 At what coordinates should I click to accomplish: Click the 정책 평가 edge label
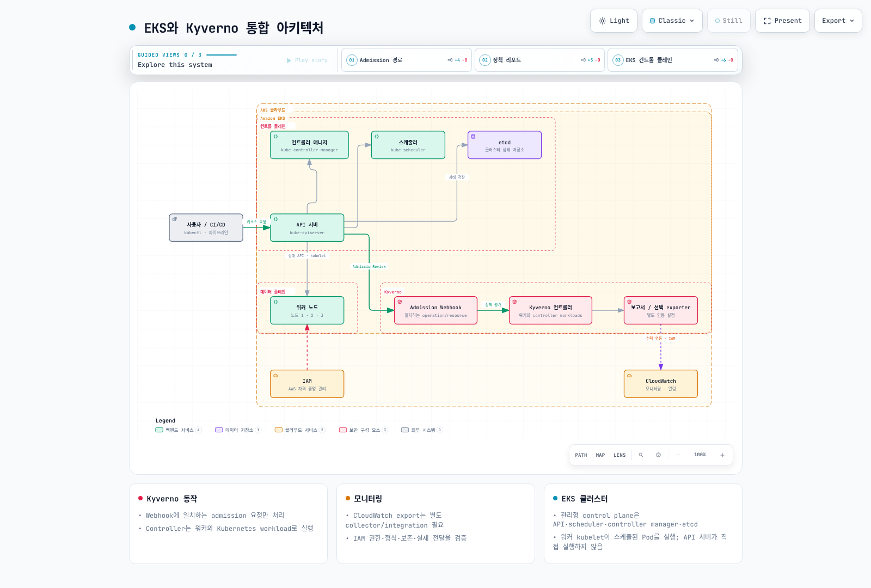tap(493, 305)
